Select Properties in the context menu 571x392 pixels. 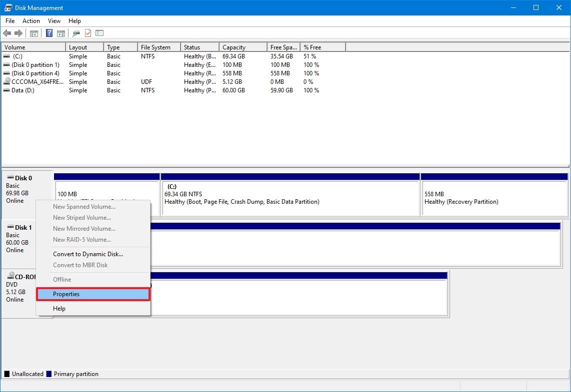93,294
